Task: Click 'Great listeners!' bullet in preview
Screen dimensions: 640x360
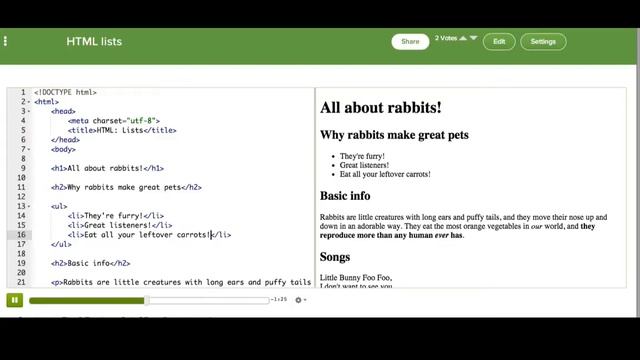Action: (364, 165)
